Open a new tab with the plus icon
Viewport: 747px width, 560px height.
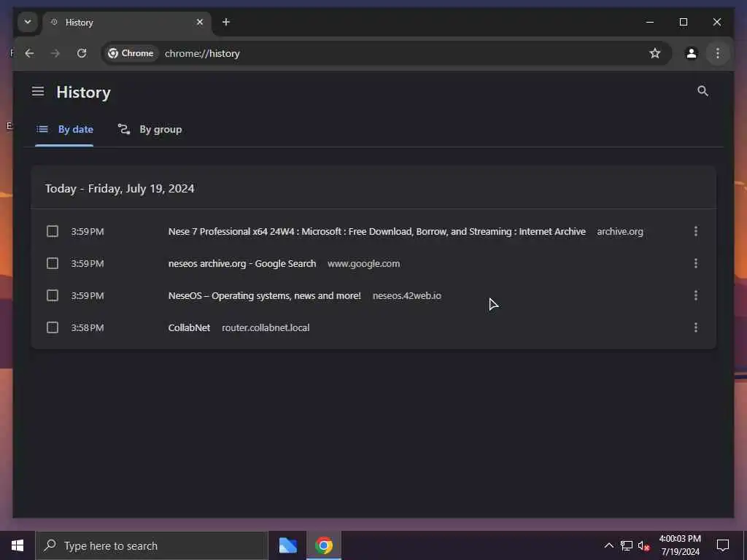226,22
